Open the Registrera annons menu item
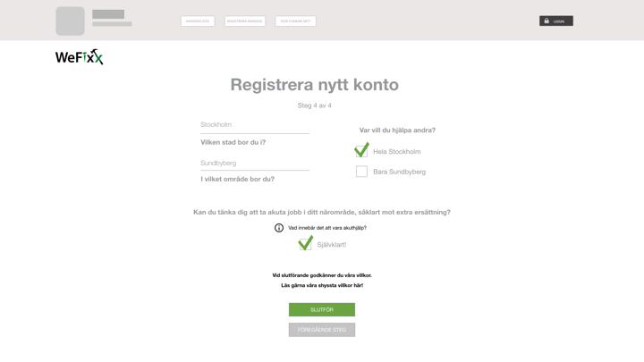 pos(245,21)
